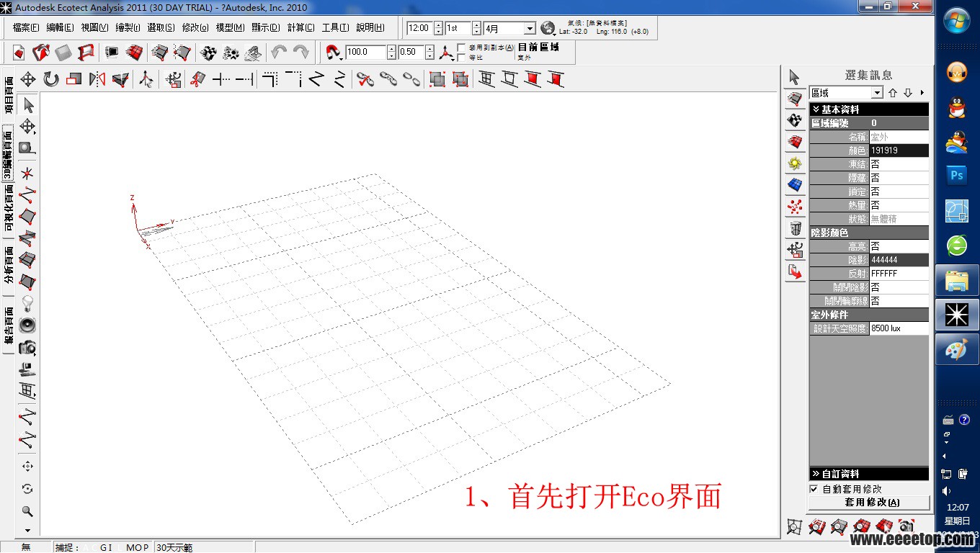Toggle the 隱藏 value 否
Screen dimensions: 980x553
pos(899,178)
